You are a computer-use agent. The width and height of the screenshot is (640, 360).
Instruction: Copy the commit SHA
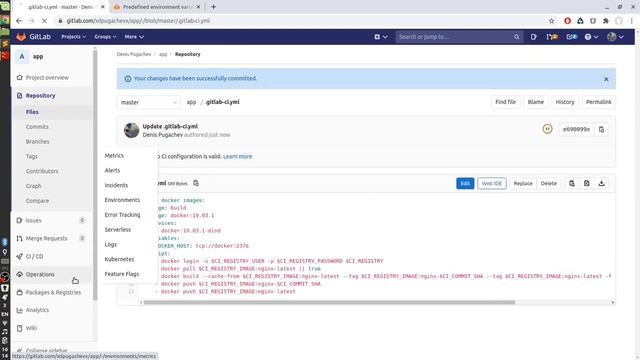click(x=602, y=129)
